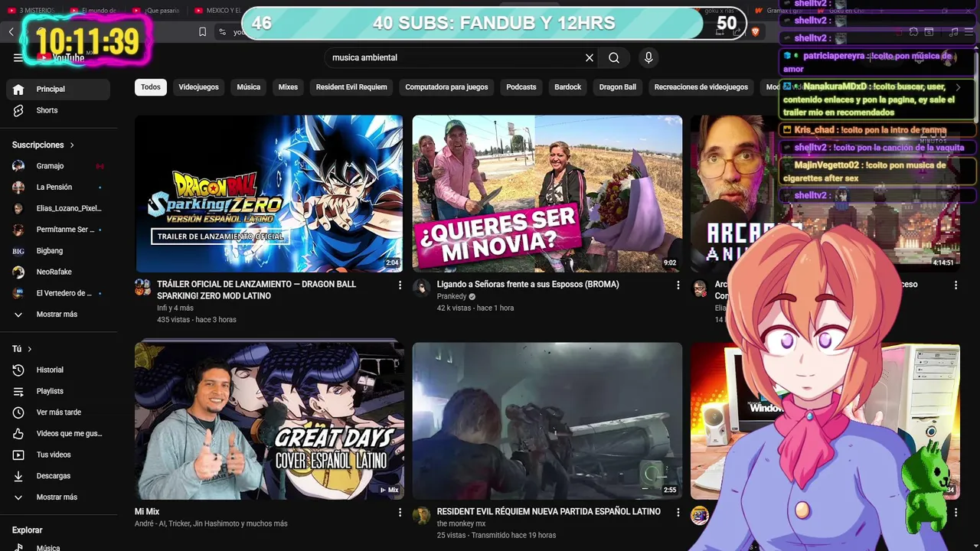980x551 pixels.
Task: Switch to MEXICO Y EL browser tab
Action: [217, 11]
